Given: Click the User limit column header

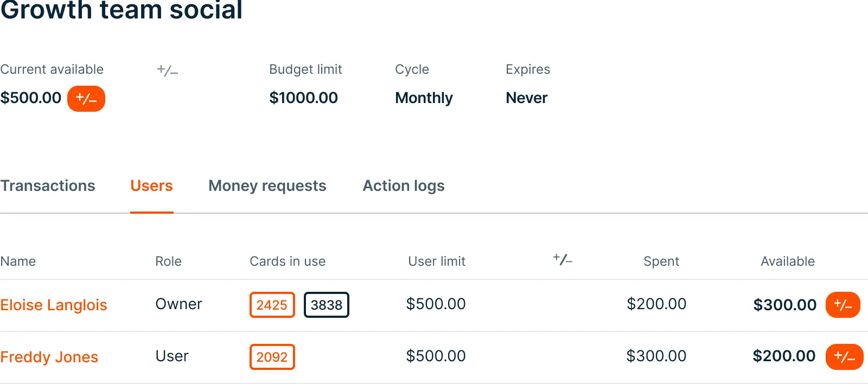Looking at the screenshot, I should (437, 261).
